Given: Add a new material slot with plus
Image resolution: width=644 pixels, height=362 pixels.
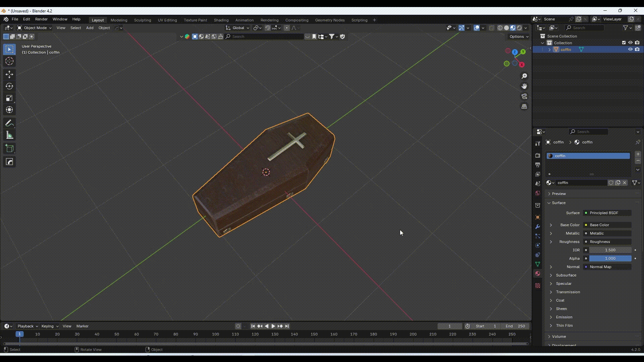Looking at the screenshot, I should tap(638, 154).
